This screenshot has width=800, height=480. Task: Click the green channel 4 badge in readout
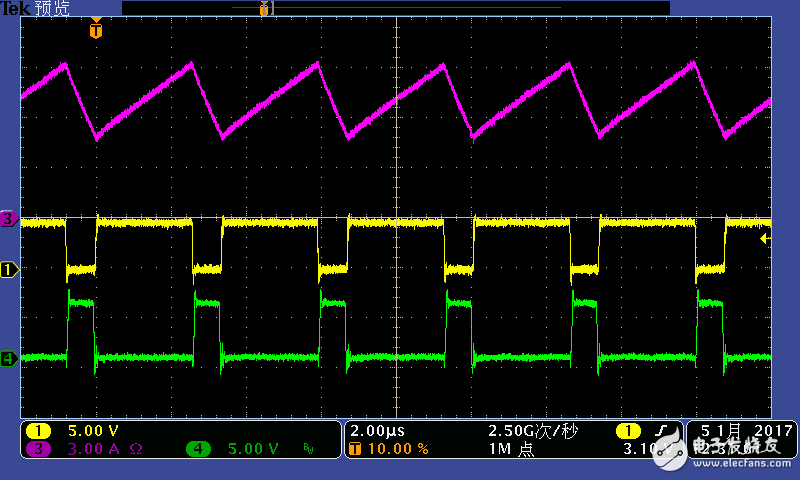(197, 449)
